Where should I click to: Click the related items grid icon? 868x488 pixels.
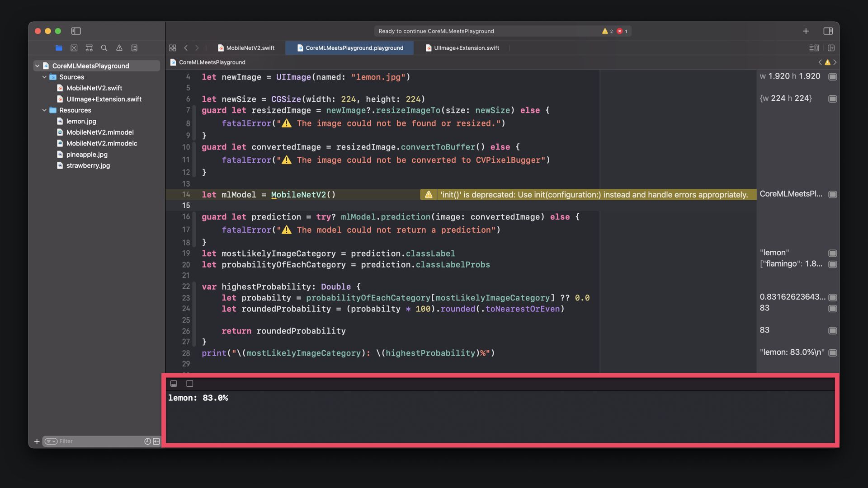click(x=173, y=48)
